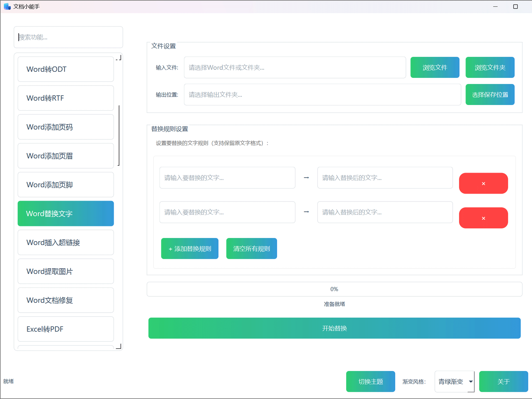Maximize the application window

point(515,6)
